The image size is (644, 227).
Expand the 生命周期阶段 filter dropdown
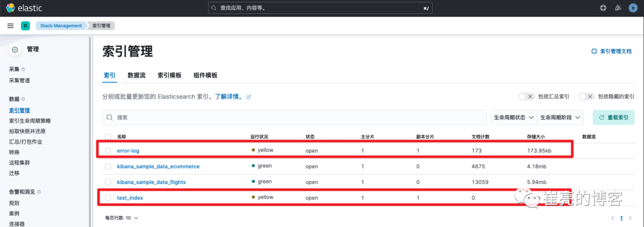pyautogui.click(x=561, y=117)
